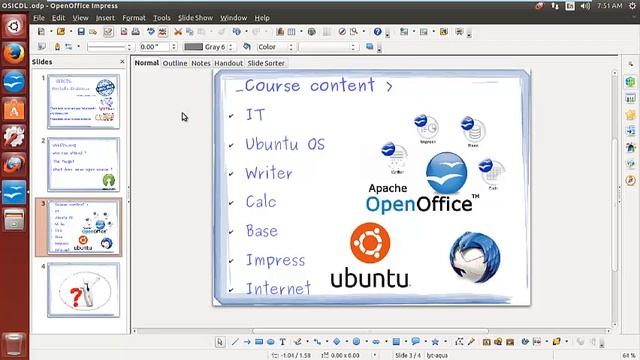Open the Color fill style dropdown
This screenshot has height=360, width=640.
pos(276,47)
